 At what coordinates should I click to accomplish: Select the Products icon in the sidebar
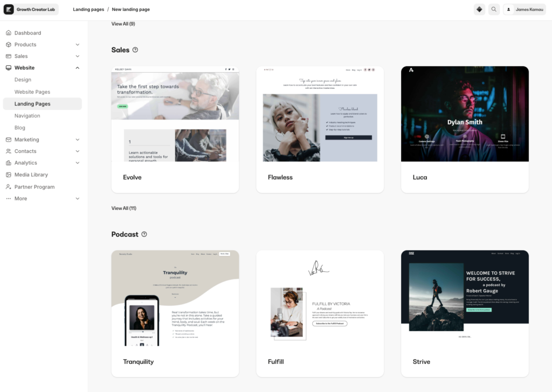click(9, 44)
